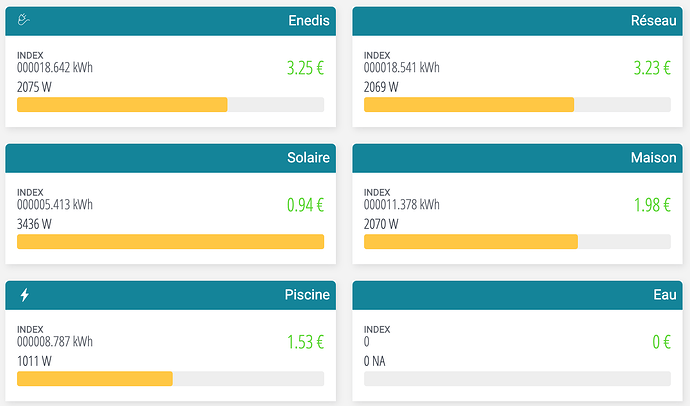Open the Piscine widget title
Screen dimensions: 690x406
pos(307,295)
